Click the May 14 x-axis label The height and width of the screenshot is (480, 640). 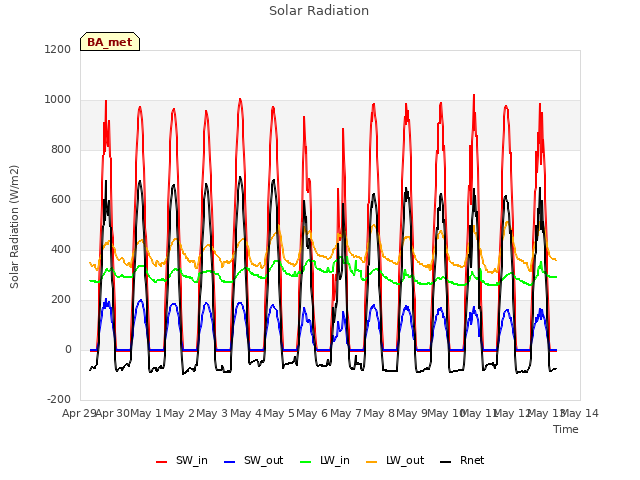tap(580, 413)
